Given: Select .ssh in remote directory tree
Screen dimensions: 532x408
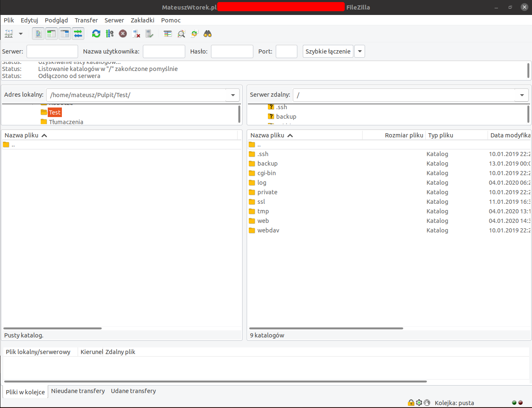Looking at the screenshot, I should (282, 107).
